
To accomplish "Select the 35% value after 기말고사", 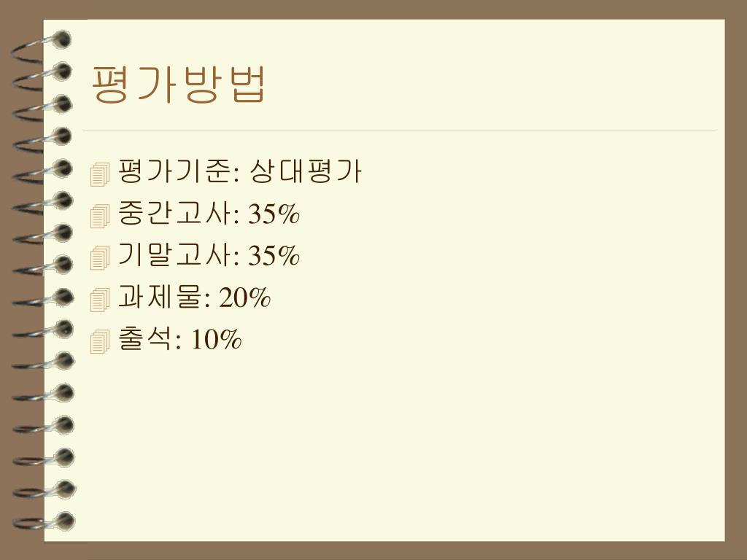I will (x=274, y=256).
